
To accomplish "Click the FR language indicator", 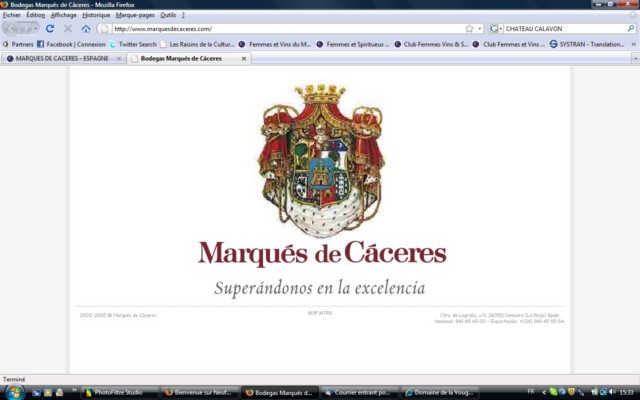I will pyautogui.click(x=531, y=392).
